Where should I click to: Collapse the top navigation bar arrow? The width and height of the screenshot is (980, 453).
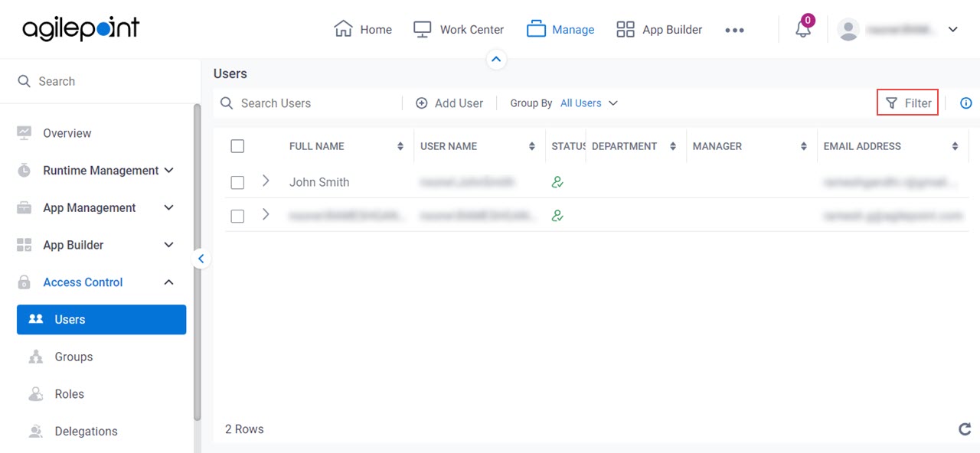tap(497, 59)
